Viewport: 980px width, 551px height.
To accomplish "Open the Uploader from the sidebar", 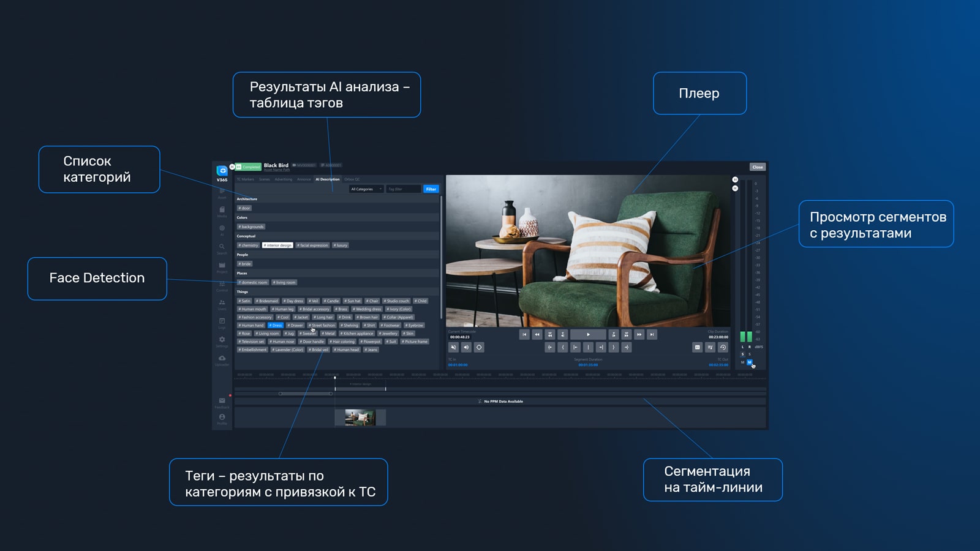I will tap(222, 360).
